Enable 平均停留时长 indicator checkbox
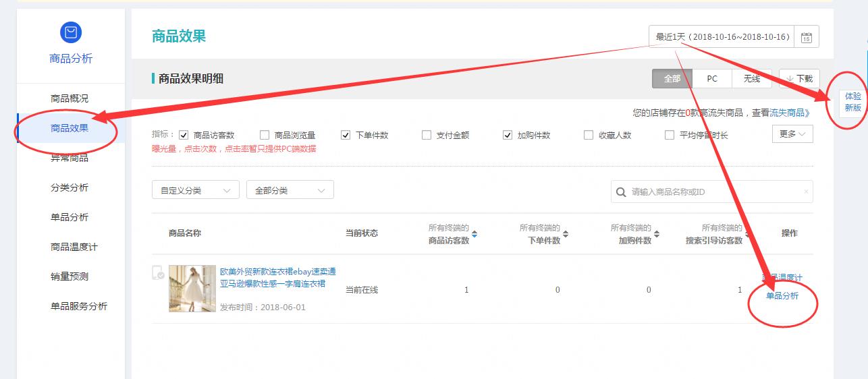Image resolution: width=868 pixels, height=379 pixels. point(670,135)
